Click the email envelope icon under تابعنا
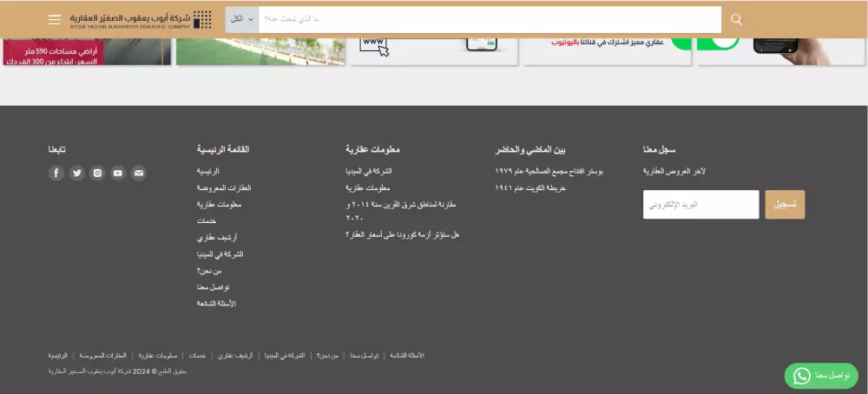The height and width of the screenshot is (394, 868). click(x=138, y=174)
